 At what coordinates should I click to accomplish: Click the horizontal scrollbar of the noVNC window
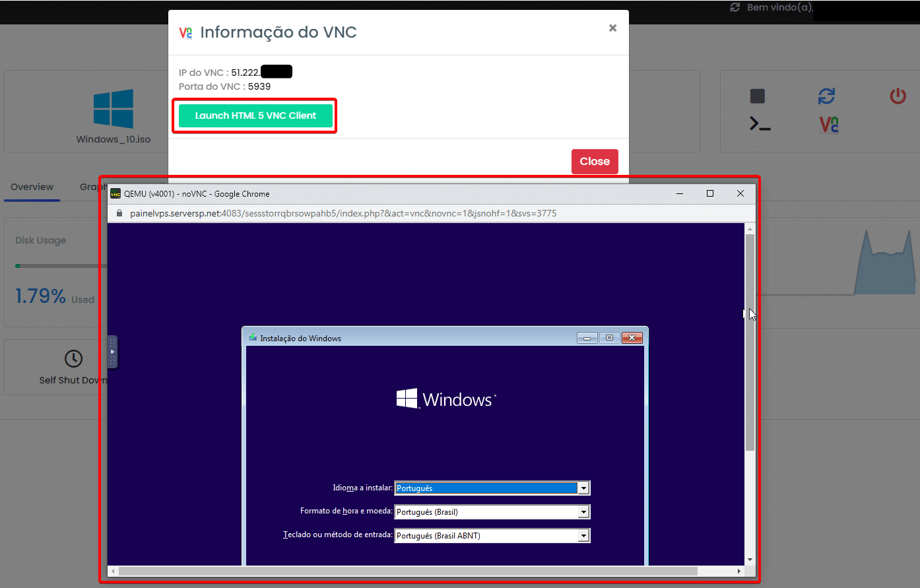(x=408, y=571)
